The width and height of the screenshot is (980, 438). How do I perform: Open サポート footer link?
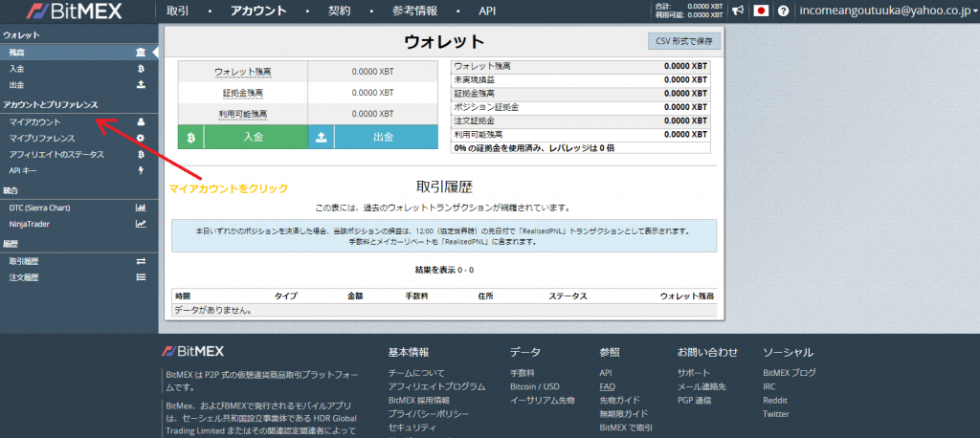(x=693, y=372)
